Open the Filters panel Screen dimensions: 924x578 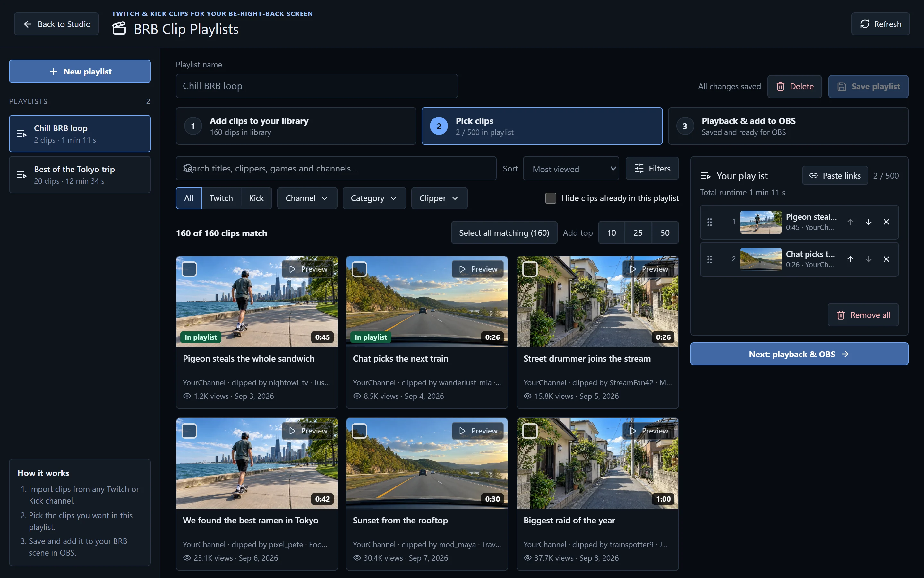[652, 169]
